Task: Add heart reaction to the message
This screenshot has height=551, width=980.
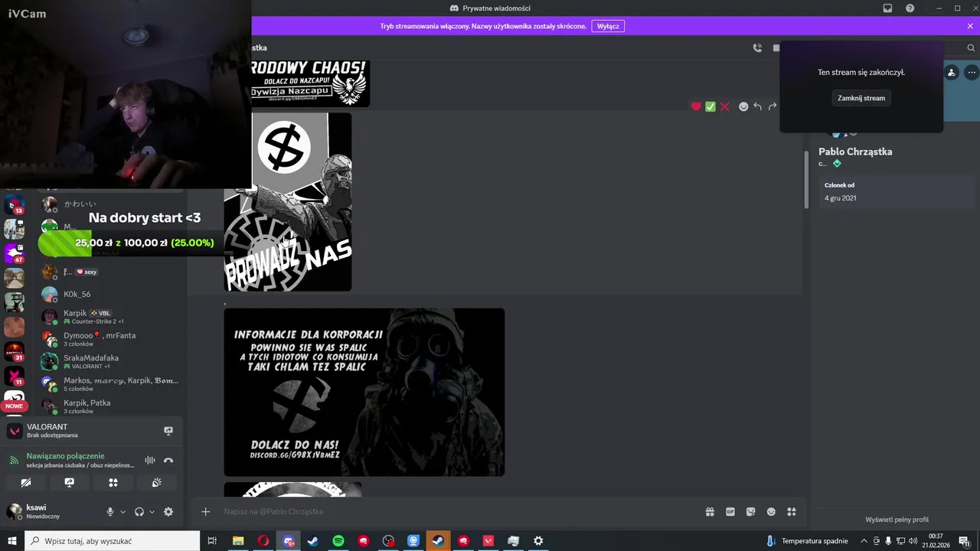Action: pos(696,106)
